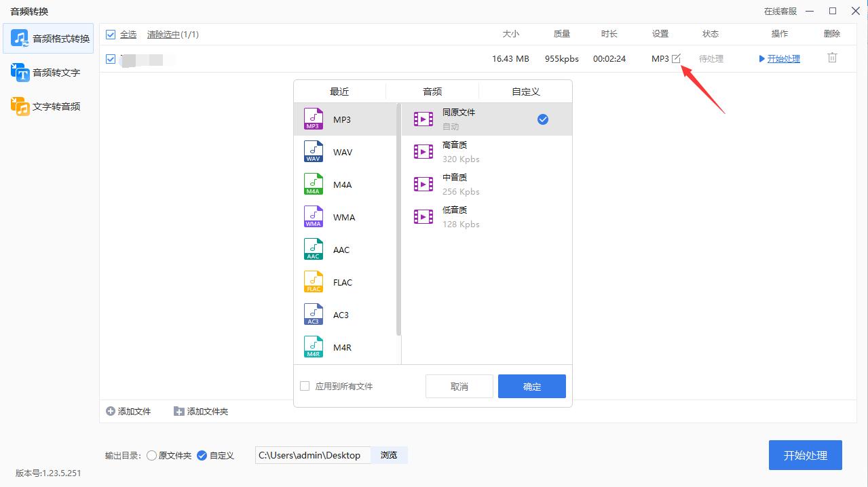Click 浏览 to browse output directory
The height and width of the screenshot is (487, 868).
pos(389,455)
